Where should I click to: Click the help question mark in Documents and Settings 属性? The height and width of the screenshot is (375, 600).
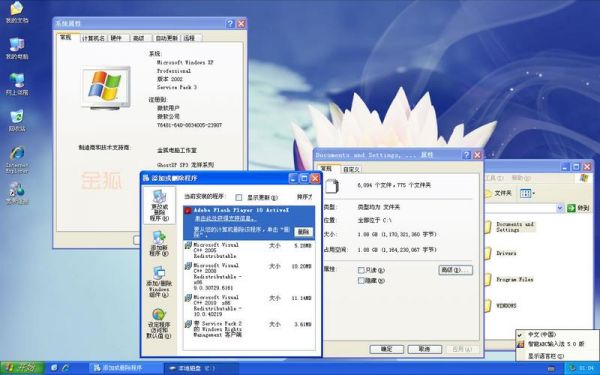click(x=466, y=155)
